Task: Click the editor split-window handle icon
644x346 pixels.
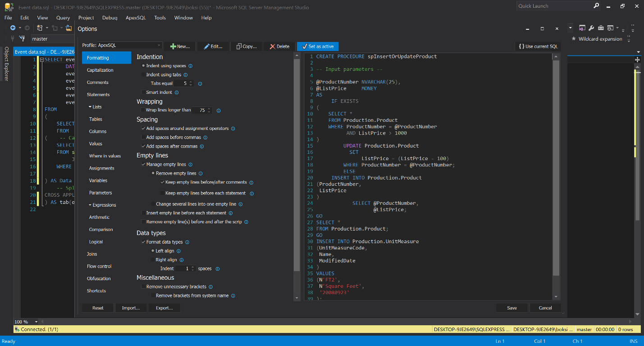Action: pyautogui.click(x=638, y=60)
